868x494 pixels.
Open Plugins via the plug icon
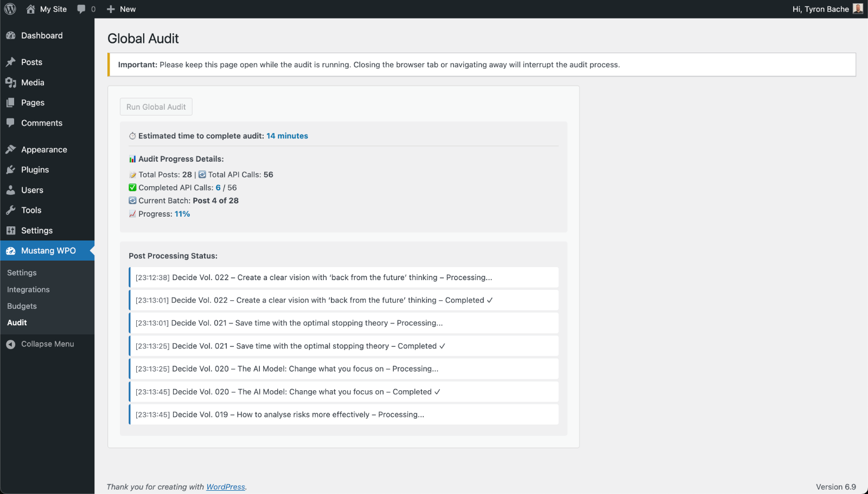tap(12, 169)
